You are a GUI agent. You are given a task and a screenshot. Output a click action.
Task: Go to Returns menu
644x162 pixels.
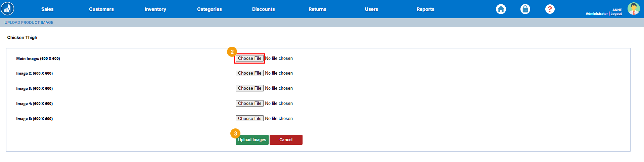click(x=317, y=9)
